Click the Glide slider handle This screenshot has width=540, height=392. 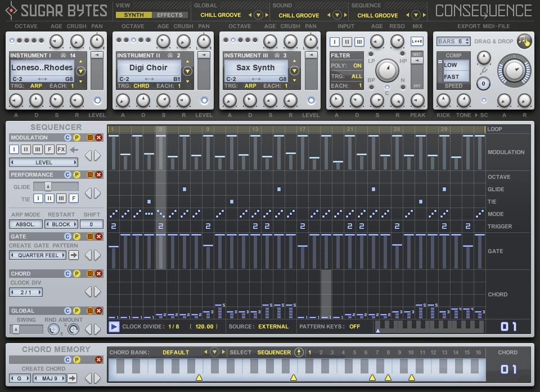coord(48,187)
